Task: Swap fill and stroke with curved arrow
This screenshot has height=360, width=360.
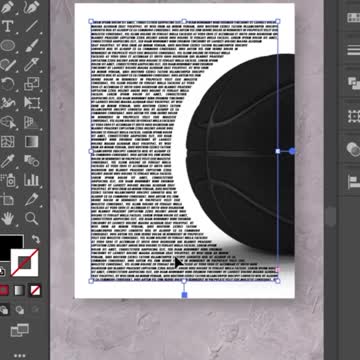Action: coord(36,239)
